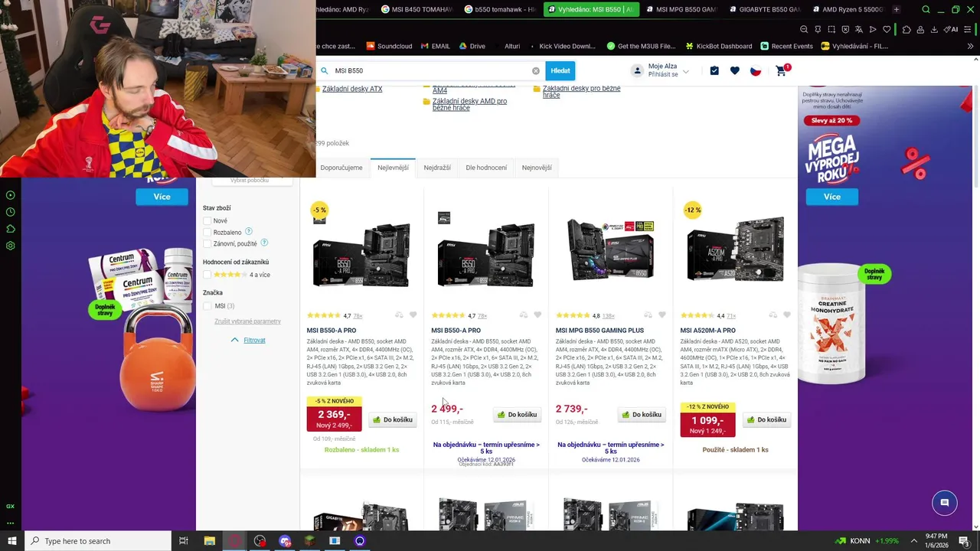
Task: Open KickBot Dashboard bookmark
Action: click(x=717, y=46)
